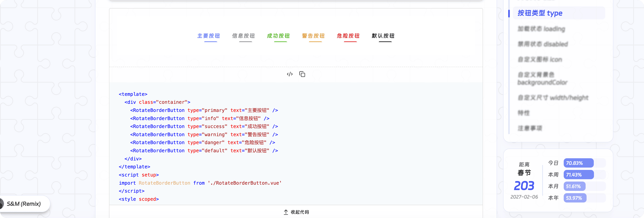
Task: Click the 成功按钮 success button
Action: [278, 36]
